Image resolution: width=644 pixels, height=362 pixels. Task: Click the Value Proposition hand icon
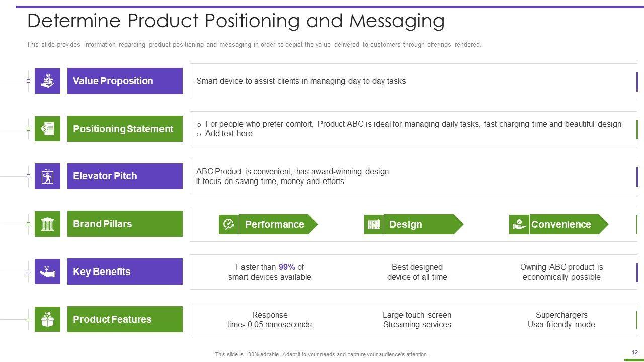tap(47, 81)
